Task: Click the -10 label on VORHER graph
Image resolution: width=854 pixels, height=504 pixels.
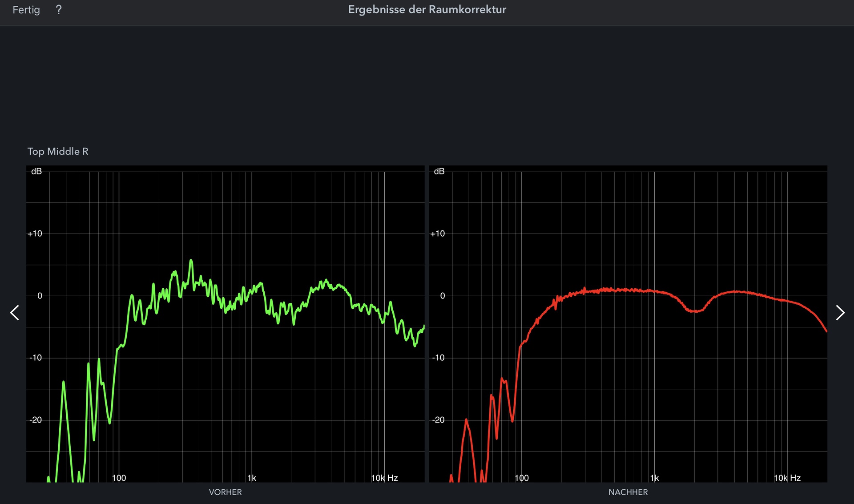Action: click(x=36, y=358)
